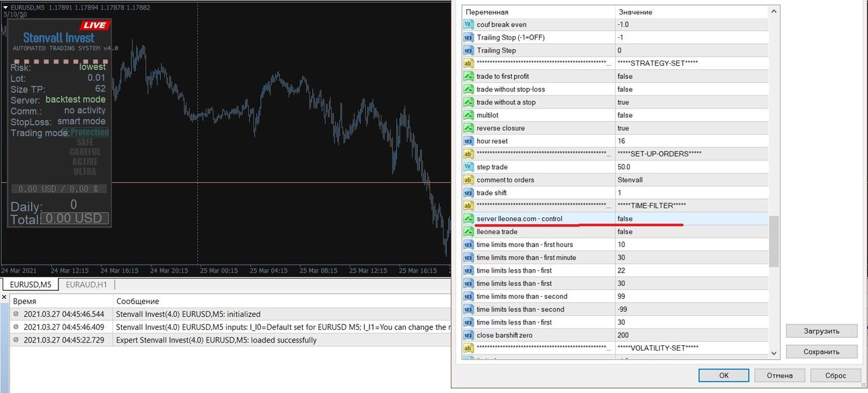
Task: Click the scroll-down arrow of the inputs list
Action: coord(774,353)
